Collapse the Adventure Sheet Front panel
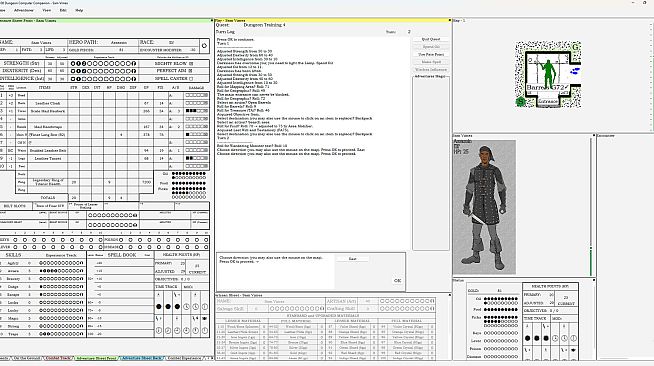The width and height of the screenshot is (654, 366). (x=211, y=20)
